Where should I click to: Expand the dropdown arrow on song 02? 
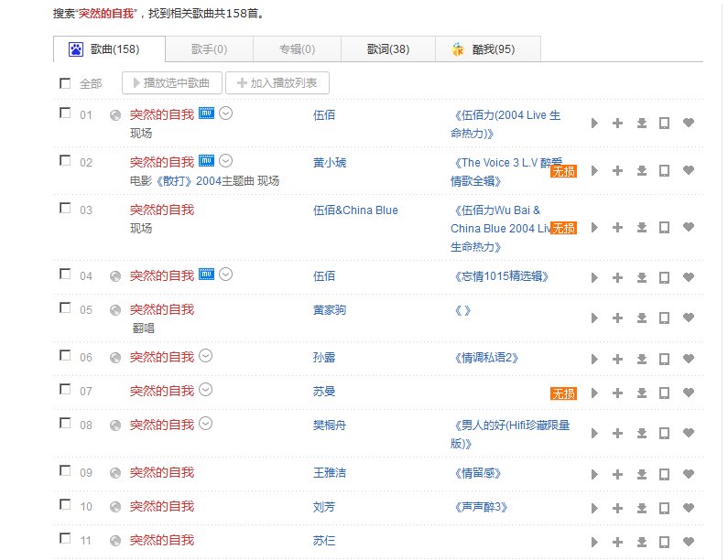[225, 161]
